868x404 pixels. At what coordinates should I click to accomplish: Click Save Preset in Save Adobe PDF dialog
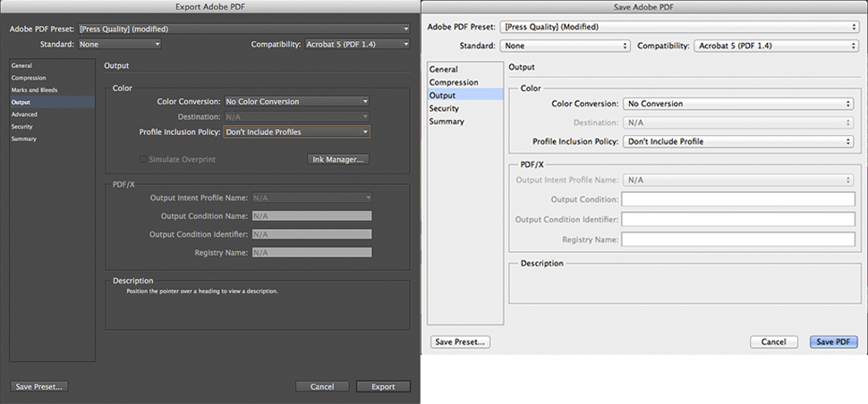tap(460, 342)
